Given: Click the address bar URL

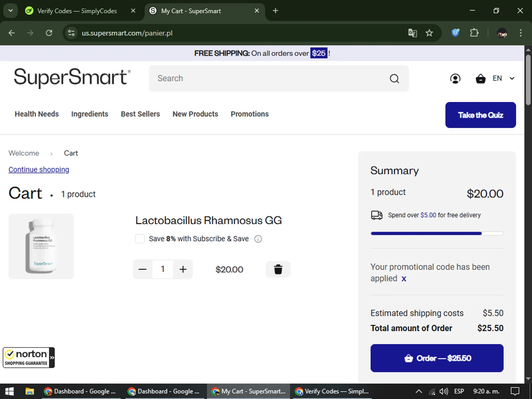Looking at the screenshot, I should pos(127,33).
